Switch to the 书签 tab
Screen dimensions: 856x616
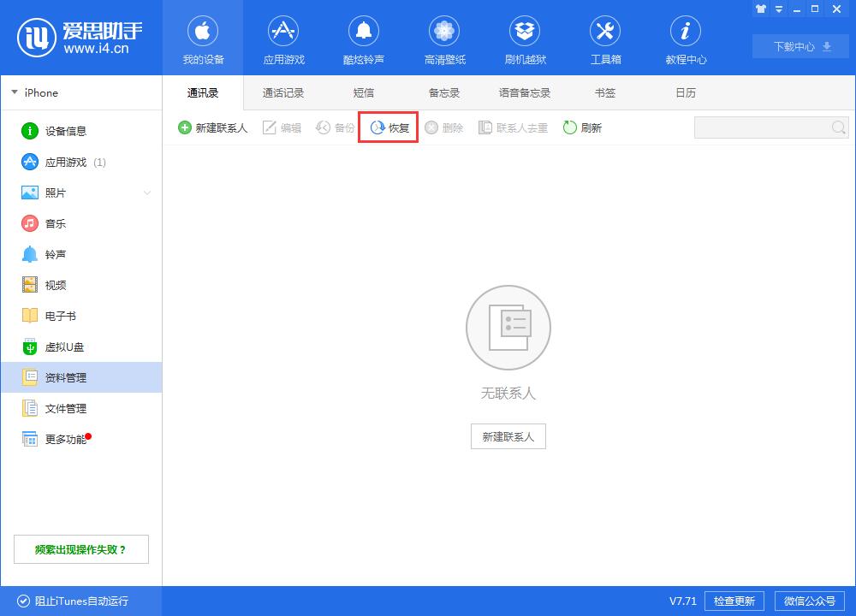(x=605, y=92)
